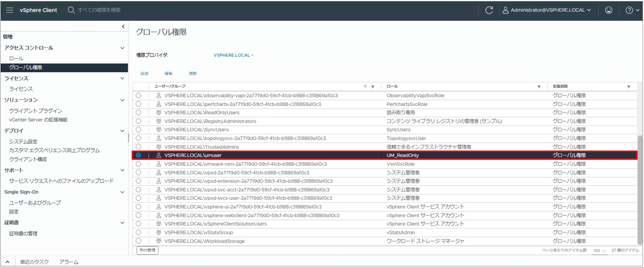Select radio button for WorkloadStorage
The height and width of the screenshot is (267, 644).
138,241
